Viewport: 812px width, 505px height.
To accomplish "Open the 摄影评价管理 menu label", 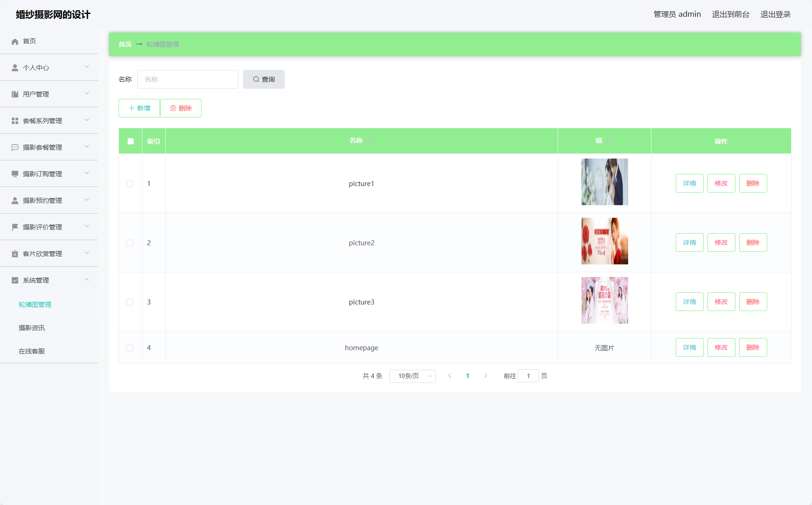I will pyautogui.click(x=42, y=228).
